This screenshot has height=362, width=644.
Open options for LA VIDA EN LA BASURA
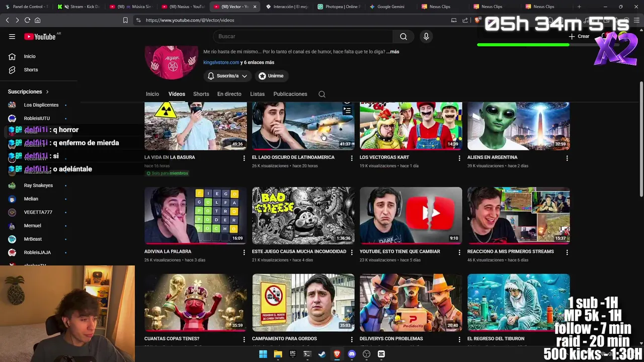pyautogui.click(x=244, y=158)
